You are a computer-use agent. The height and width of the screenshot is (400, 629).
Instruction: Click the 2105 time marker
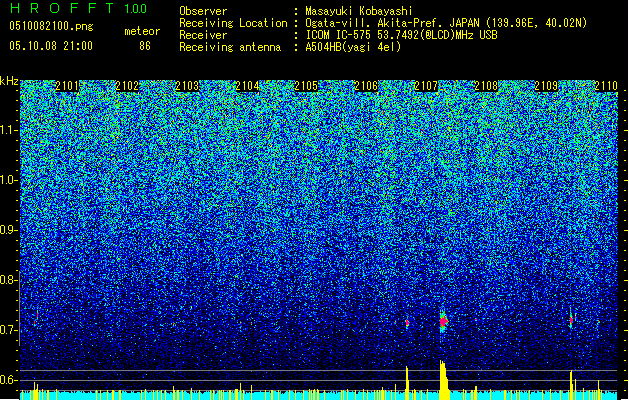coord(306,86)
